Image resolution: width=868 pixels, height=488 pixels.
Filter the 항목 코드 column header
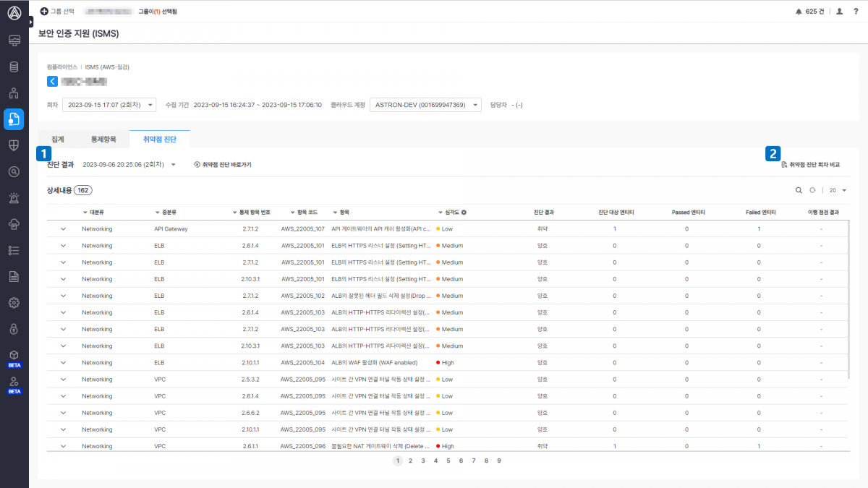click(x=293, y=213)
